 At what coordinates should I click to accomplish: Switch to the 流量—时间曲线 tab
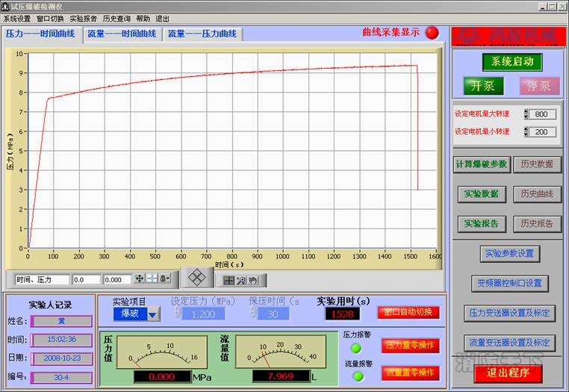[121, 34]
